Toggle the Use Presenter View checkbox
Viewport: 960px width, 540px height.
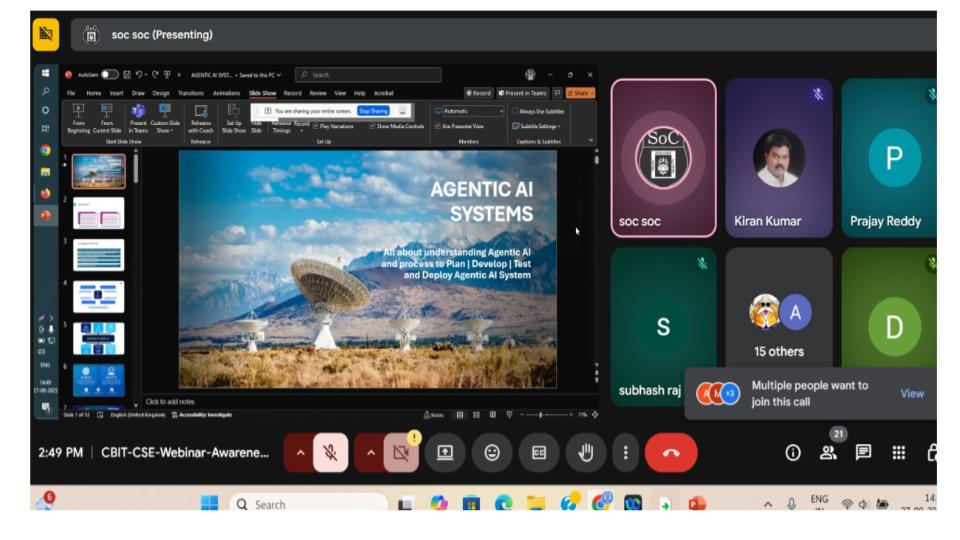(x=439, y=126)
